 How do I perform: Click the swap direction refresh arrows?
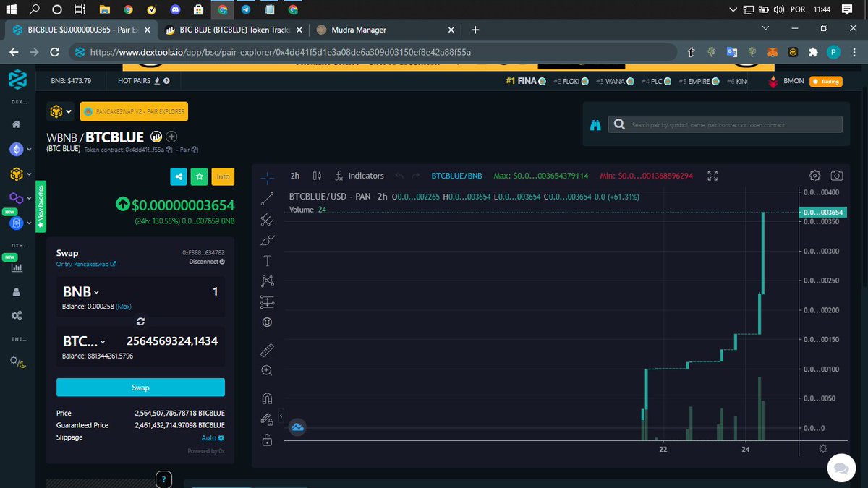pos(140,321)
